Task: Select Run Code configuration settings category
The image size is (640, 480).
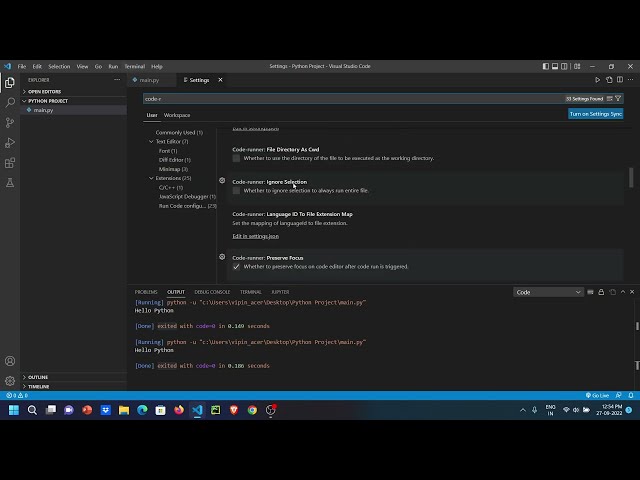Action: tap(187, 206)
